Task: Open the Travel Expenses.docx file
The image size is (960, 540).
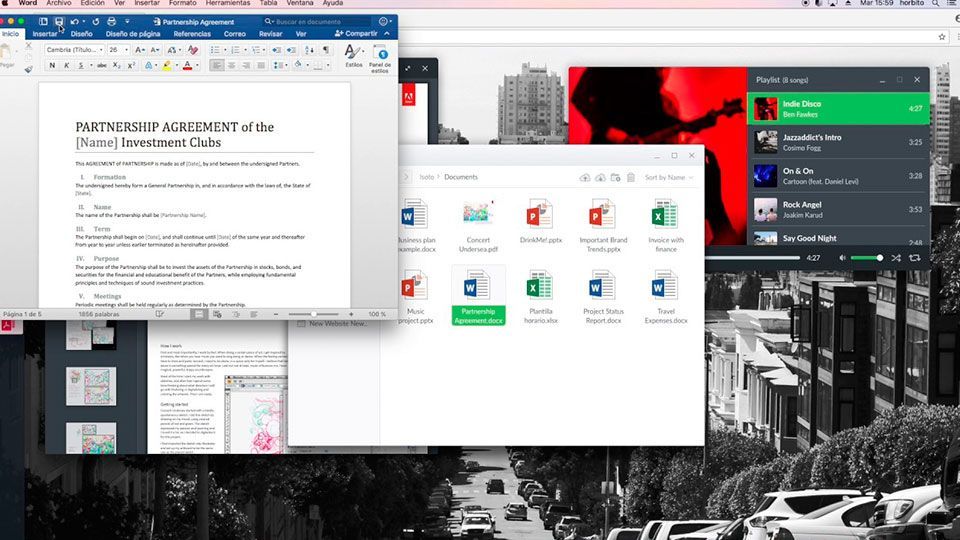Action: tap(666, 296)
